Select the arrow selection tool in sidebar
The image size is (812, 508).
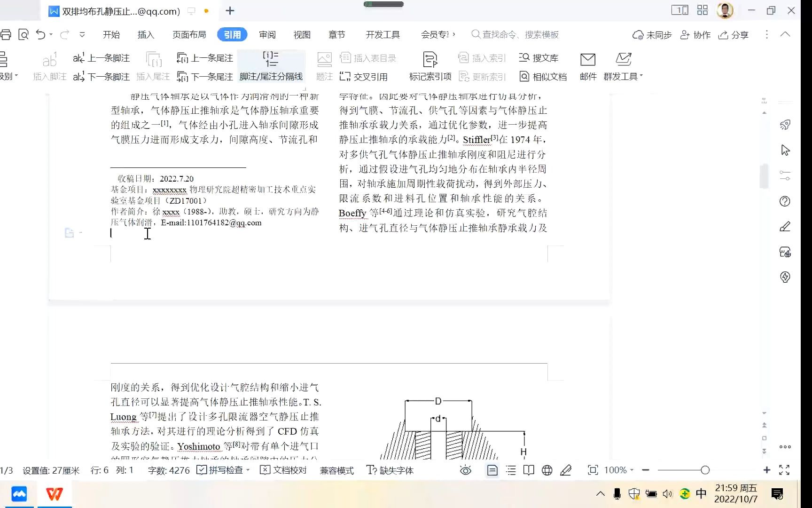coord(785,150)
